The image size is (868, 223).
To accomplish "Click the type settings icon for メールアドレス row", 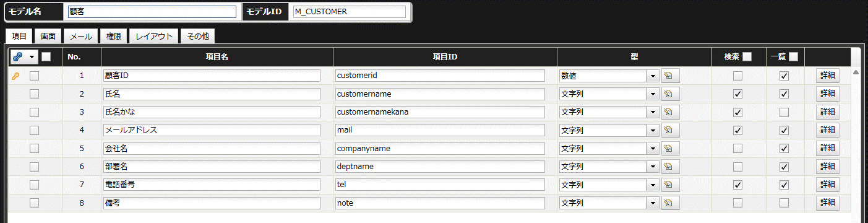I will coord(670,130).
